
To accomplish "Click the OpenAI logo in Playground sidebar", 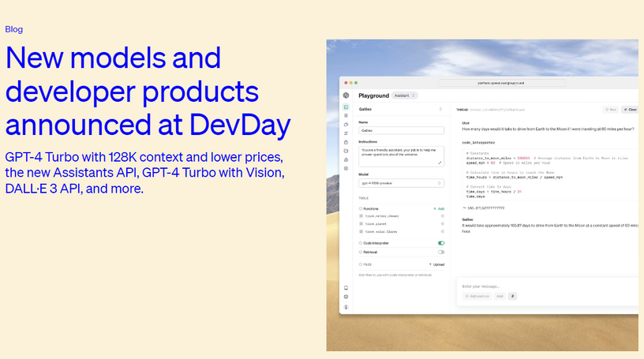I will point(346,95).
